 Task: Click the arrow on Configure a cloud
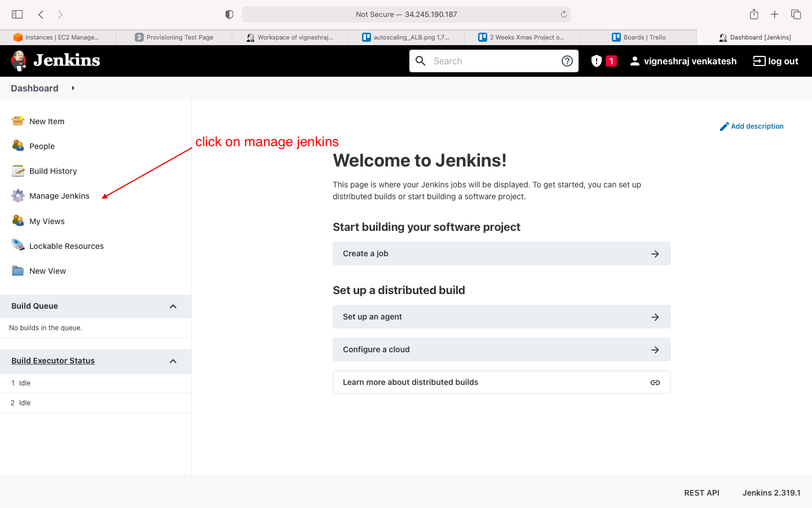pos(655,350)
